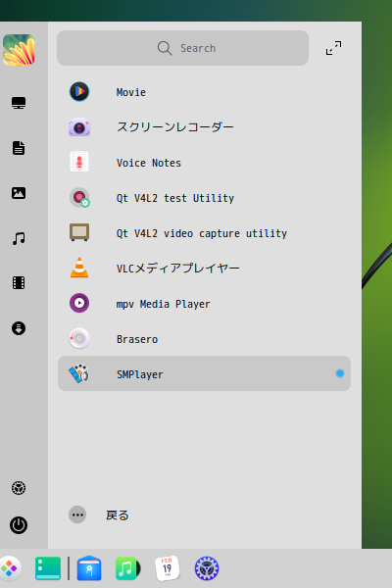Open the launcher icon in the dock

9,568
